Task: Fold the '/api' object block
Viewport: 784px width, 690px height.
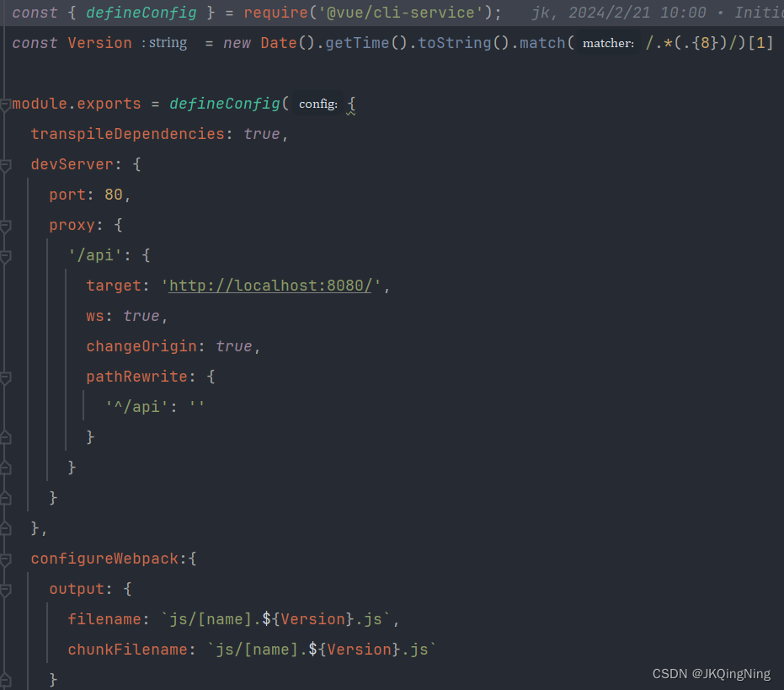Action: (5, 257)
